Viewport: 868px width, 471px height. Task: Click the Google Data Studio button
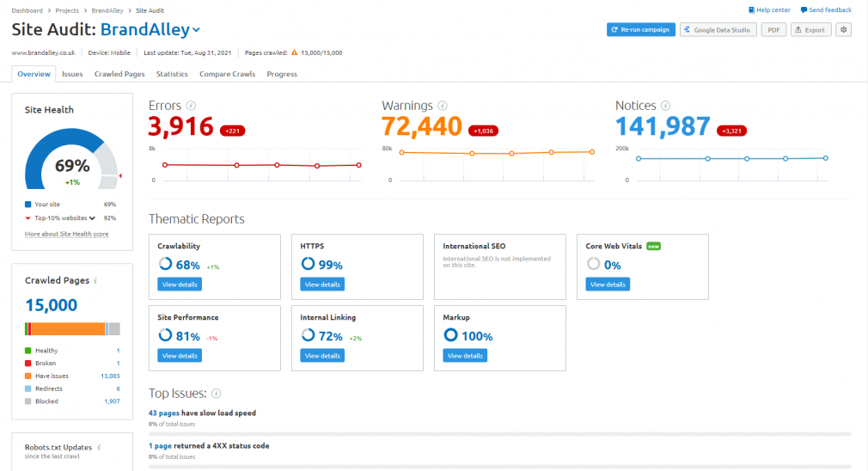coord(718,30)
